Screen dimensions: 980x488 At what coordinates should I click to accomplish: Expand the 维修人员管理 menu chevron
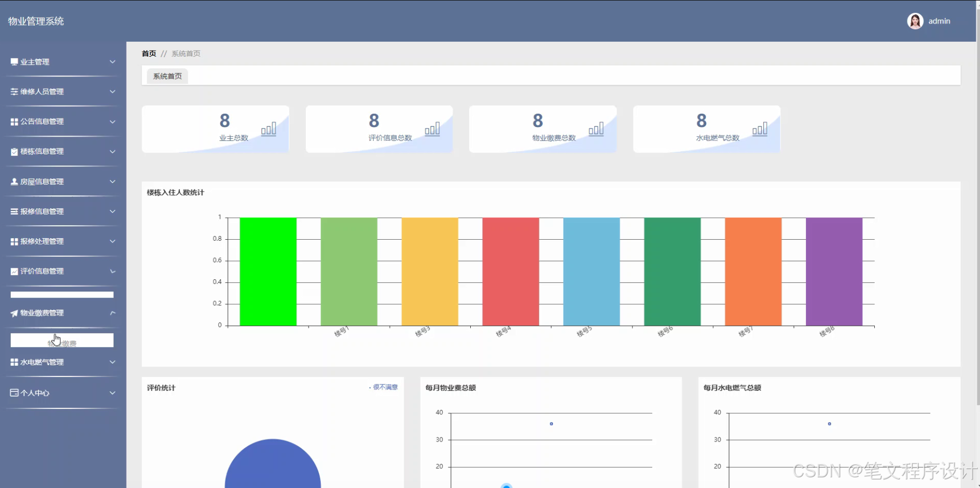(113, 92)
